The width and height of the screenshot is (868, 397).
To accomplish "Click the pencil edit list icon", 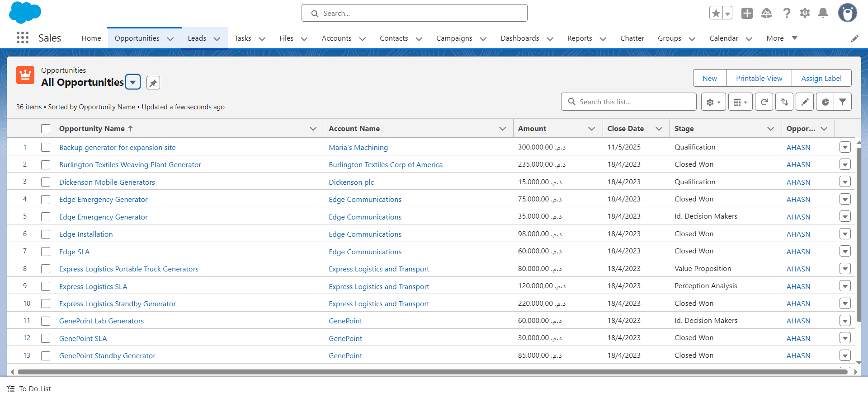I will [x=805, y=102].
